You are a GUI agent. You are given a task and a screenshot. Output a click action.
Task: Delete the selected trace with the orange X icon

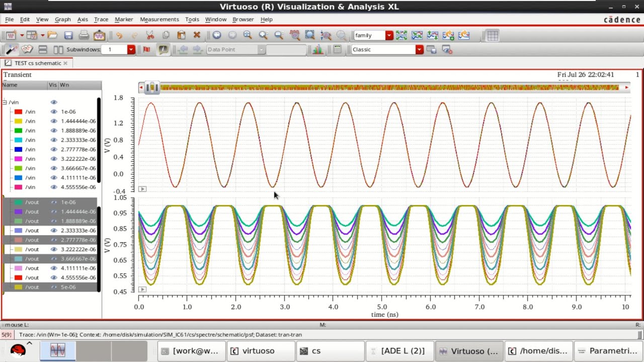pos(197,35)
